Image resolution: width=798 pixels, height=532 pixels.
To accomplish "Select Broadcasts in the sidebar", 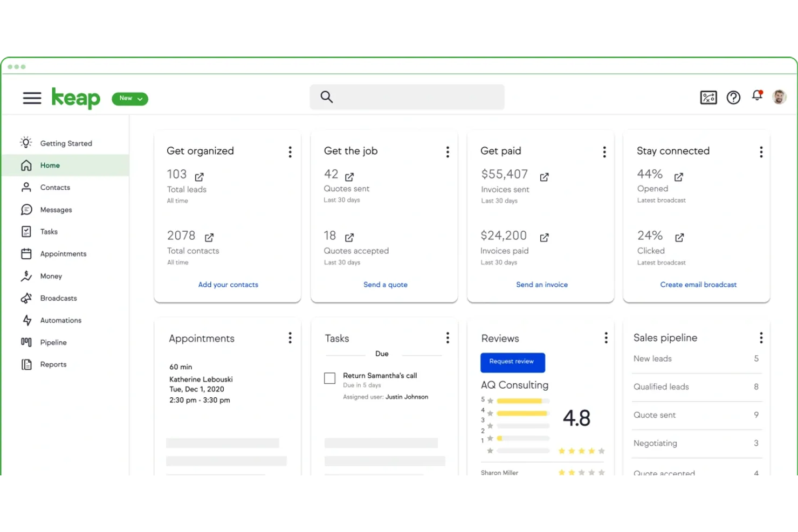I will click(x=58, y=298).
